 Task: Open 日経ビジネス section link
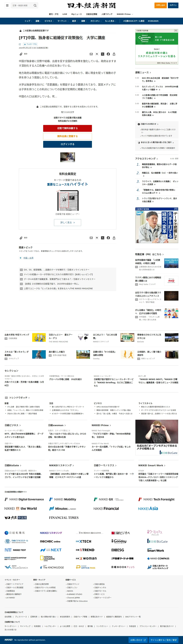pyautogui.click(x=13, y=425)
